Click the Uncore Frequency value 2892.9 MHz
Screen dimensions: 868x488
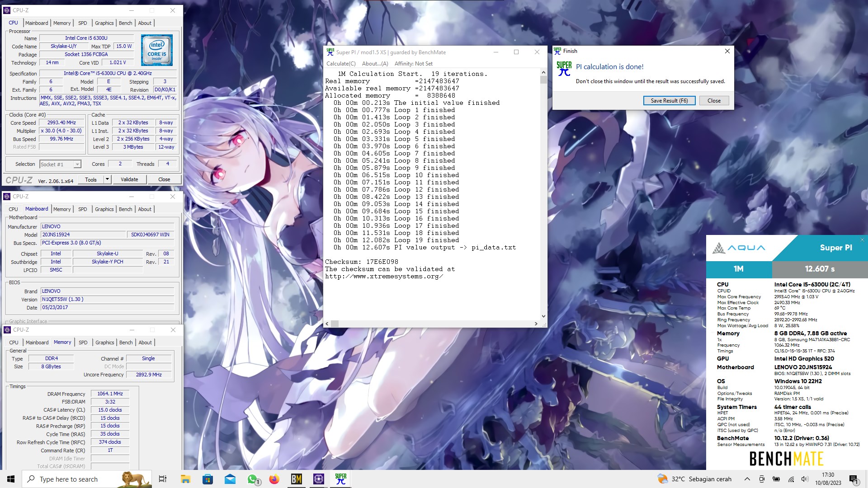point(149,375)
